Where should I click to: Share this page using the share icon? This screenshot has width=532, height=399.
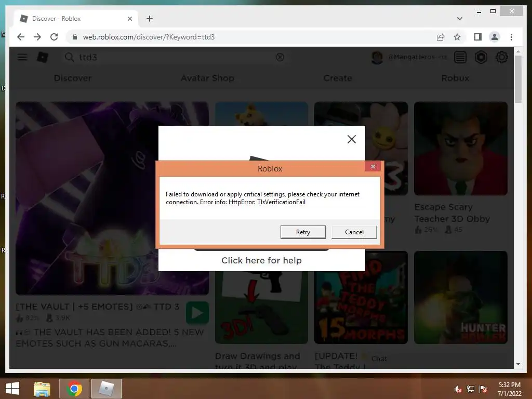[441, 37]
